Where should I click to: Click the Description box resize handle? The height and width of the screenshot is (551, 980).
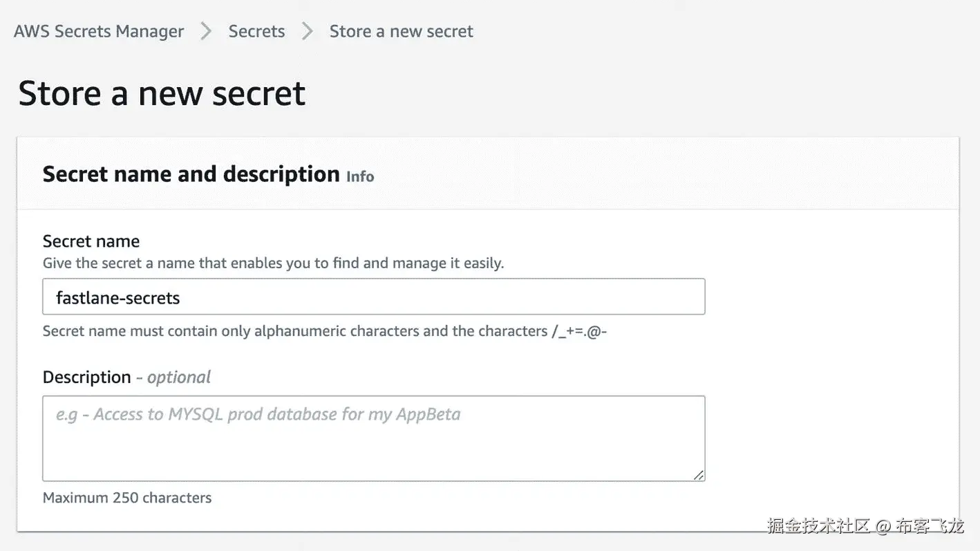click(699, 475)
